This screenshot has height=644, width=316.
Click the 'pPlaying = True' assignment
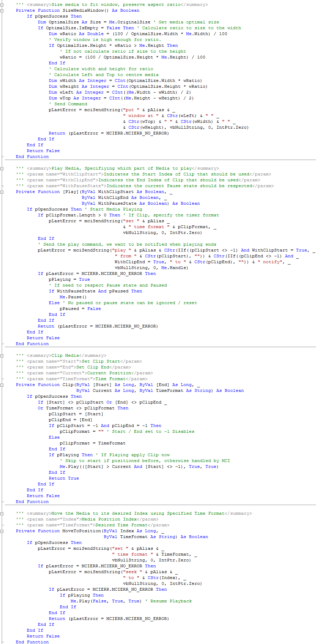(69, 280)
